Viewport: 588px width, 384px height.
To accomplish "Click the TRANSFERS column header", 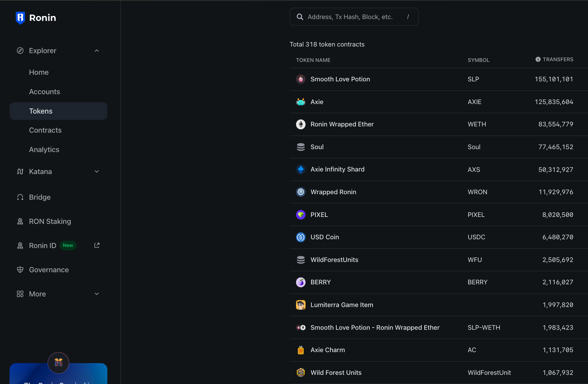I will pyautogui.click(x=558, y=59).
